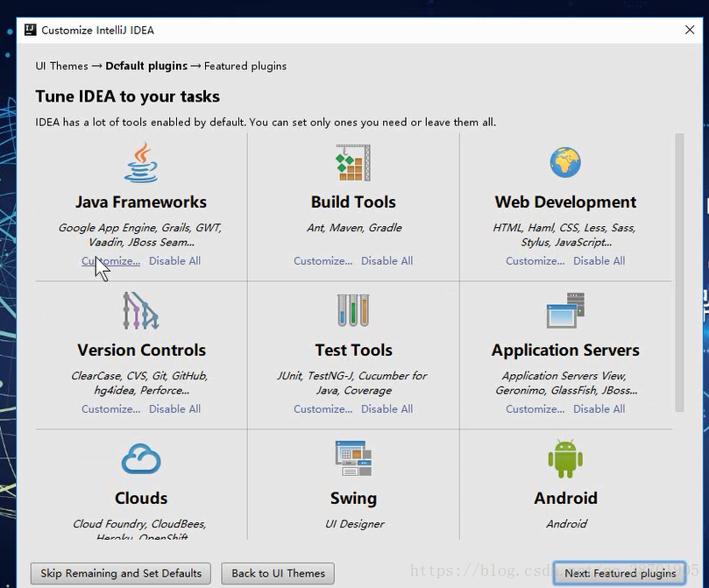This screenshot has height=588, width=709.
Task: Click the Test Tools heading
Action: (353, 351)
